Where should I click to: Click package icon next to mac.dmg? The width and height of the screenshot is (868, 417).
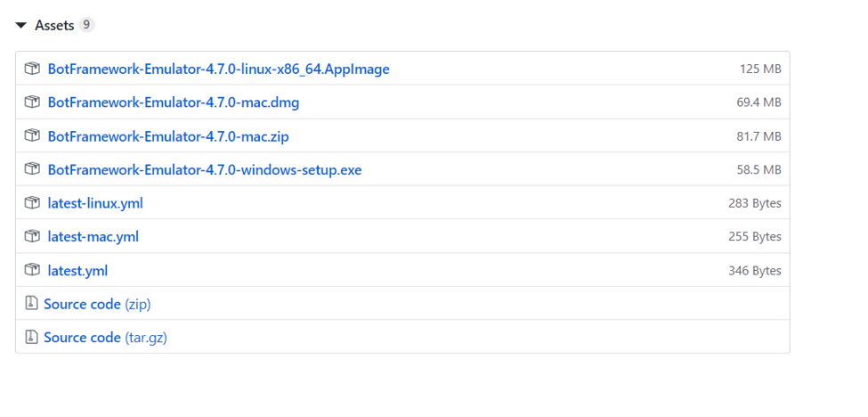(33, 102)
